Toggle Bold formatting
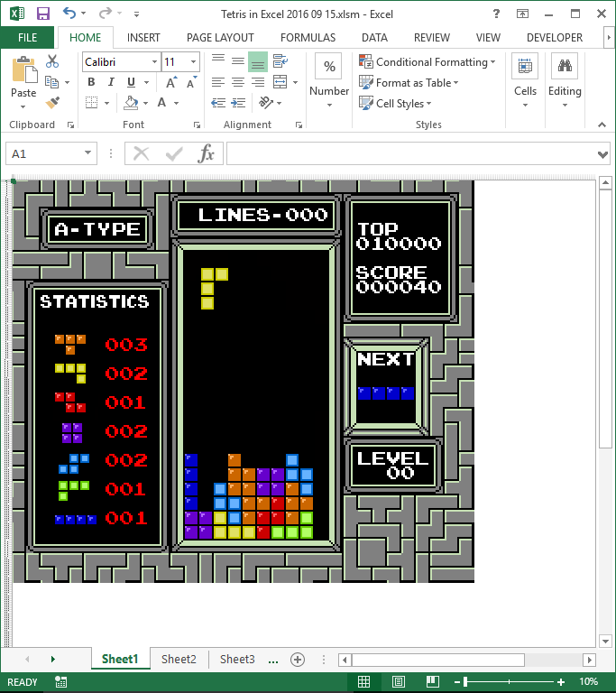 coord(91,82)
